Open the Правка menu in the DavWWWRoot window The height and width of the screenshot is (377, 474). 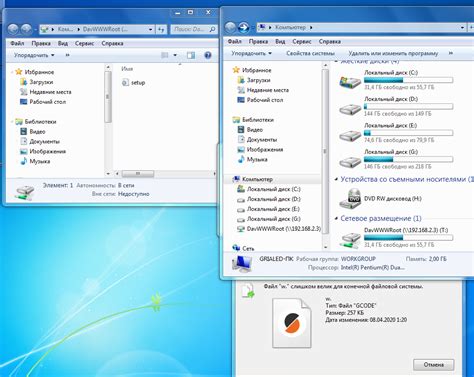pos(41,43)
